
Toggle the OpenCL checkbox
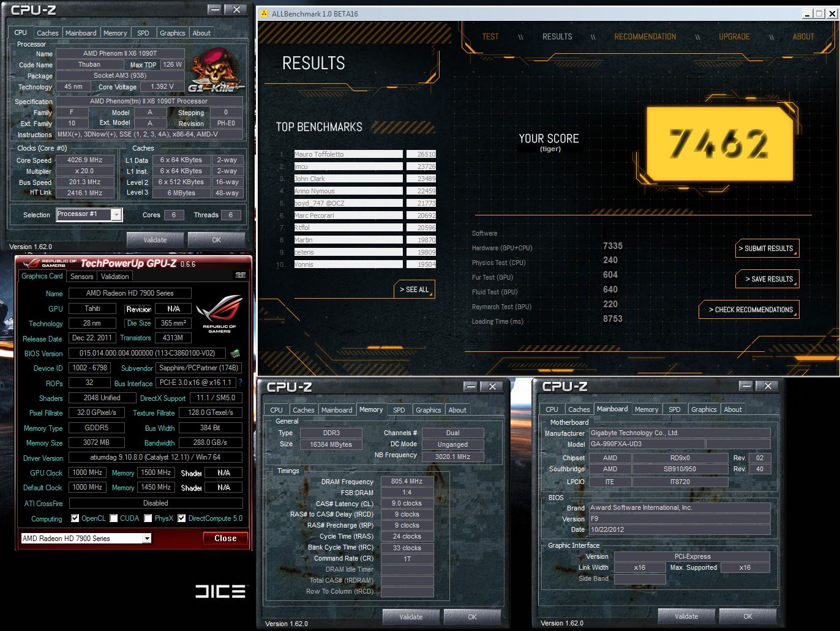pos(75,518)
